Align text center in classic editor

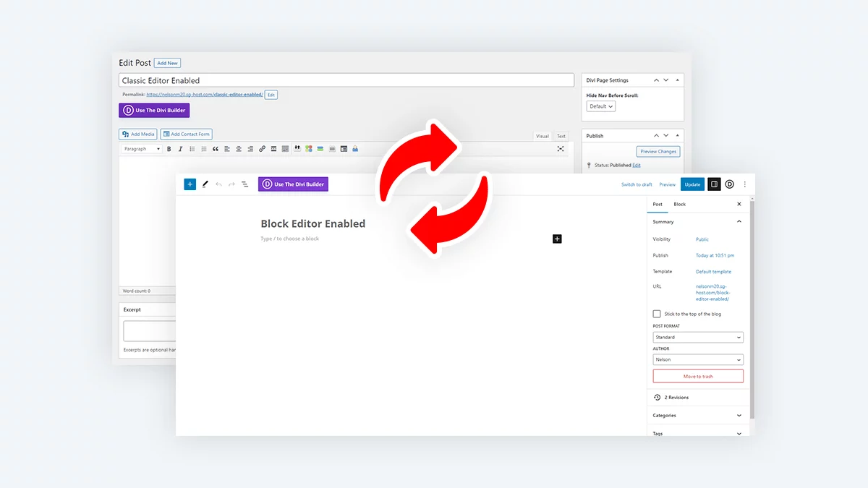(239, 149)
